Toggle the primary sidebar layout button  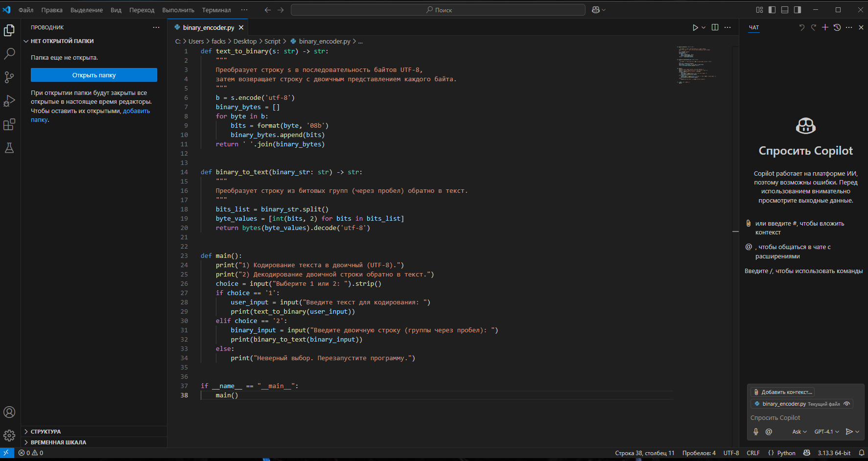pos(772,10)
